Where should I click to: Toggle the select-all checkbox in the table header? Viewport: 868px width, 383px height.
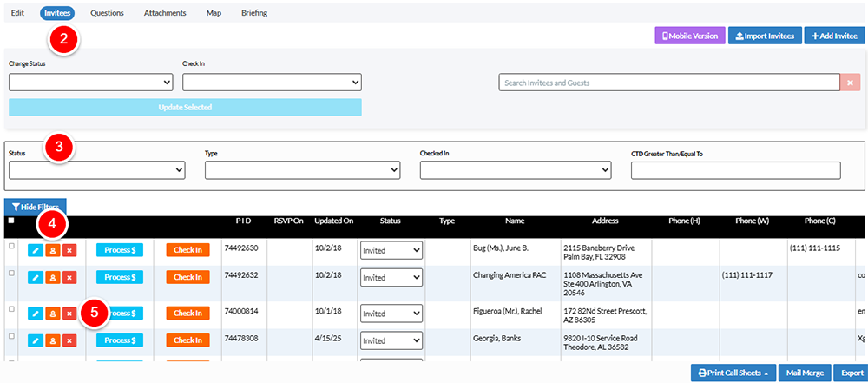(x=11, y=220)
